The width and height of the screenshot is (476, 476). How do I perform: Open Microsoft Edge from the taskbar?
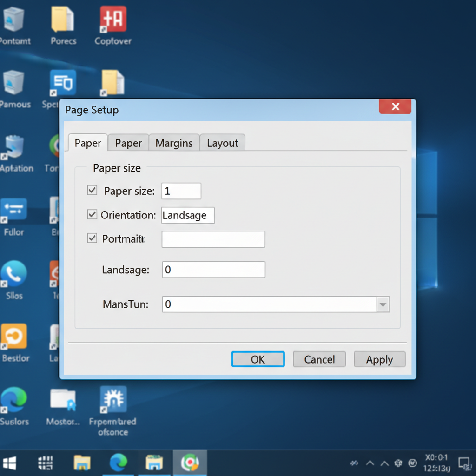tap(118, 463)
